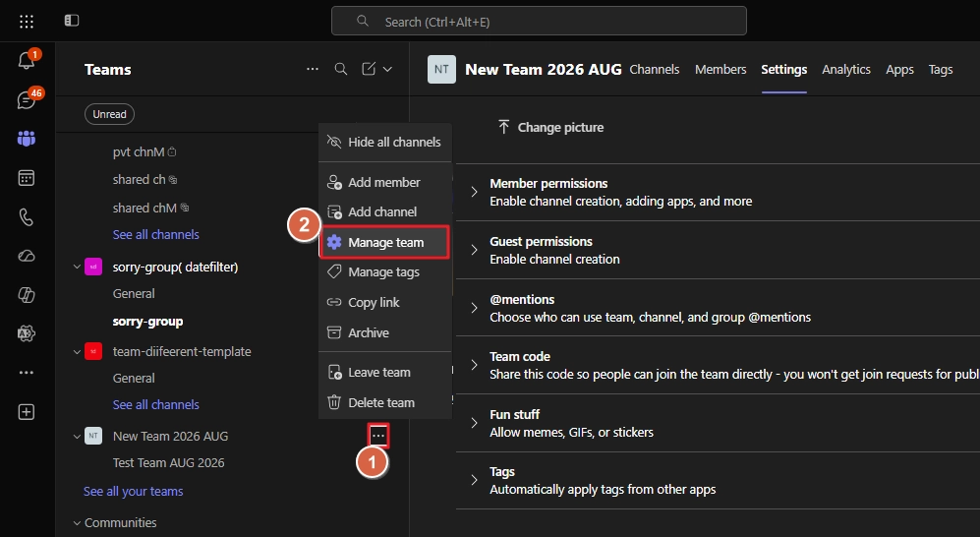Click the Teams list search icon

(x=341, y=69)
